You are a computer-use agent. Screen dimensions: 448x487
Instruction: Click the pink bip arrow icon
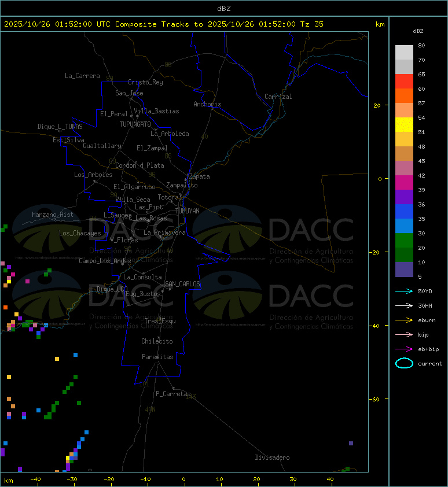404,334
